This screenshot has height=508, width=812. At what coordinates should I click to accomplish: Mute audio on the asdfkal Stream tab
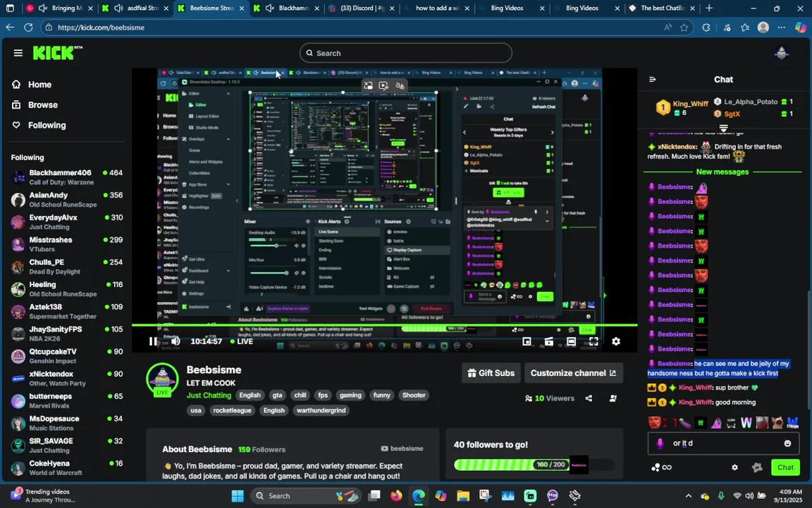pyautogui.click(x=118, y=8)
